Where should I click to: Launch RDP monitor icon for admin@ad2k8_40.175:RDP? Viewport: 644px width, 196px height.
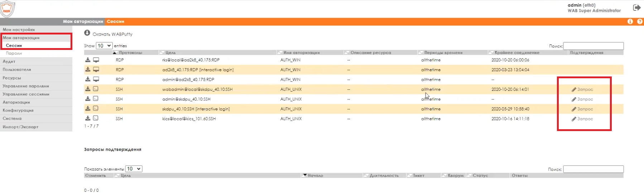96,79
